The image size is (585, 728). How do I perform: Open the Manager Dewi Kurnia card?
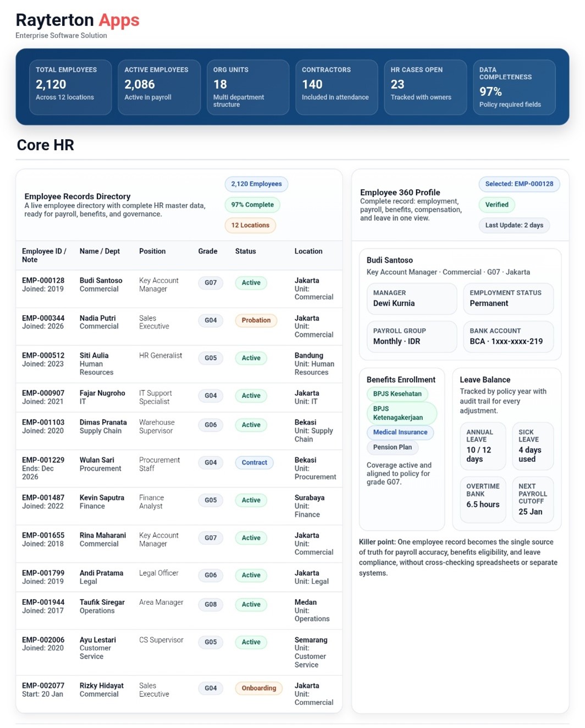pyautogui.click(x=411, y=299)
